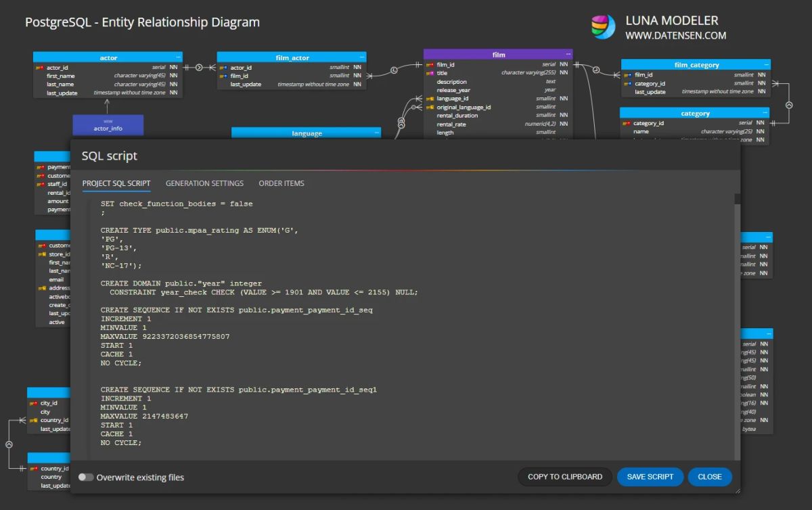Image resolution: width=812 pixels, height=510 pixels.
Task: Select the category table header
Action: point(695,114)
